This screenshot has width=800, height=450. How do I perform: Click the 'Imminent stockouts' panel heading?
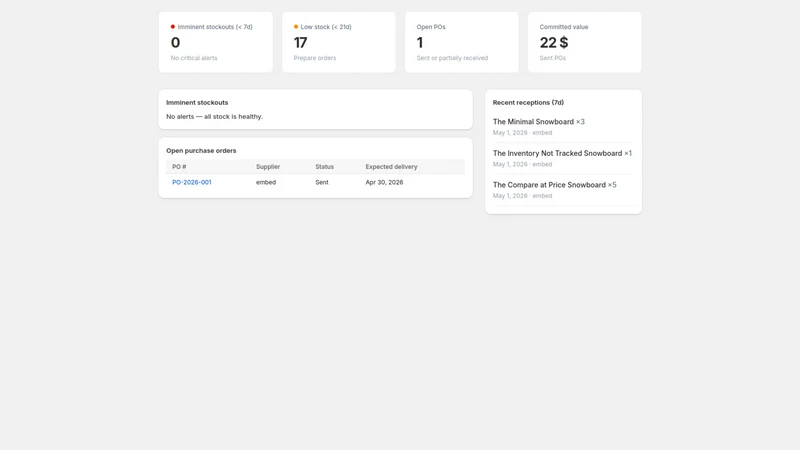[x=197, y=103]
